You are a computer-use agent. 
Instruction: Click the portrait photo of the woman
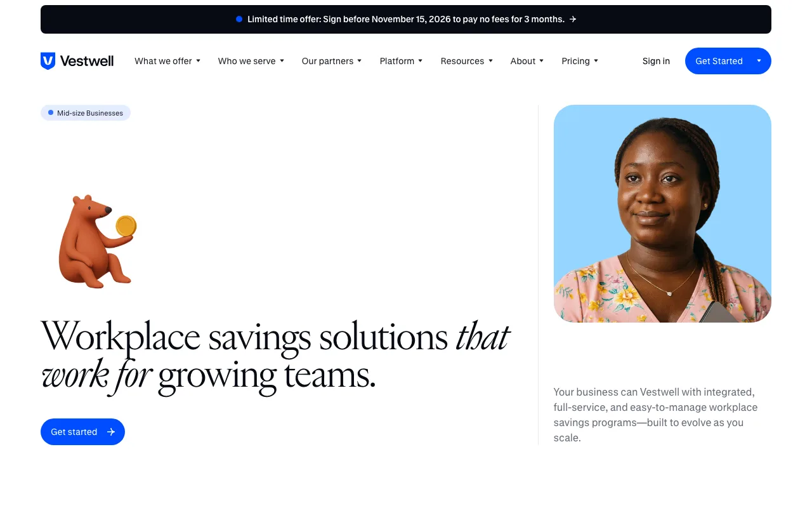pos(662,213)
